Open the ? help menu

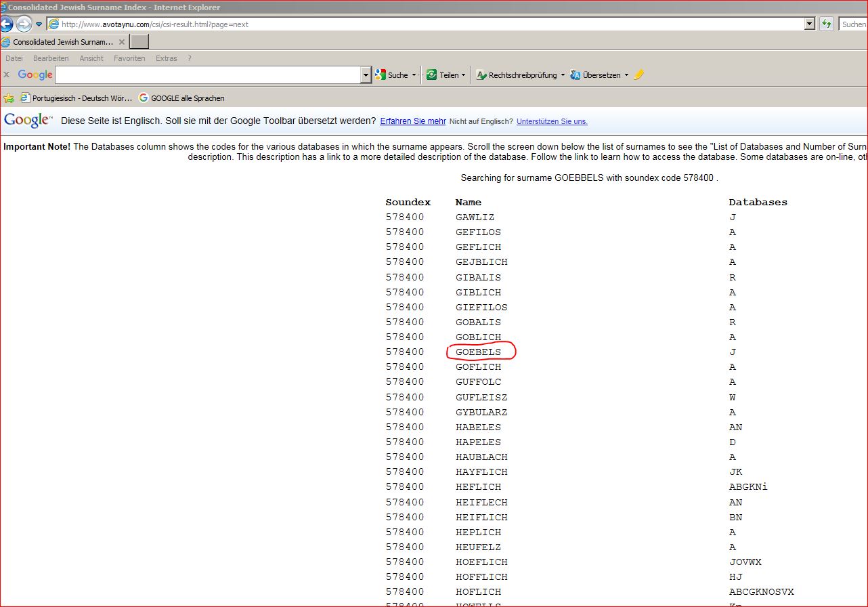[x=190, y=58]
